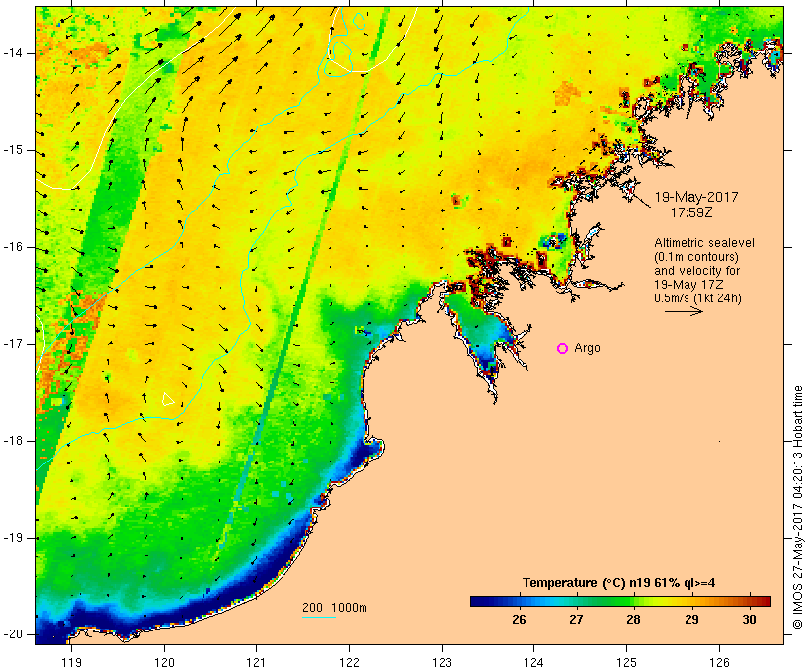This screenshot has height=672, width=810.
Task: Click the '200 1000m' bathymetry legend text
Action: pos(335,608)
